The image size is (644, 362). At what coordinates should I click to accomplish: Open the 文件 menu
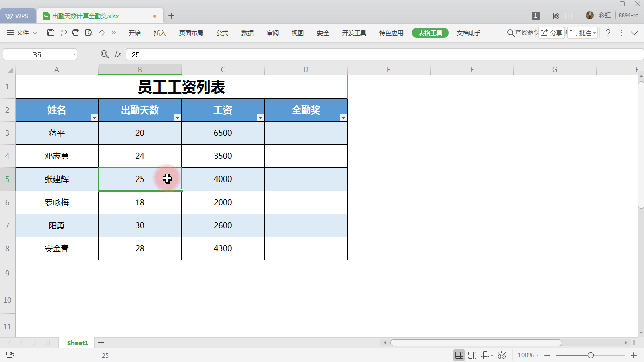24,32
